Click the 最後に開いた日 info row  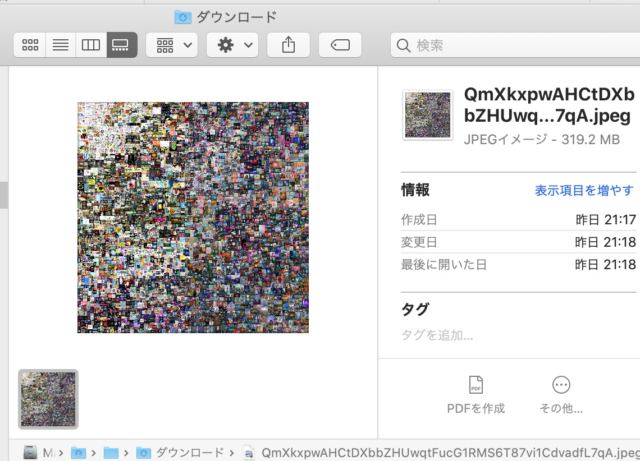[518, 265]
